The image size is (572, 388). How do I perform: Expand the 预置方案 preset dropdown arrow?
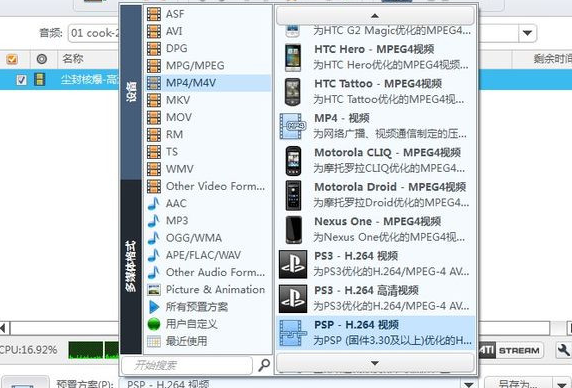coord(468,384)
